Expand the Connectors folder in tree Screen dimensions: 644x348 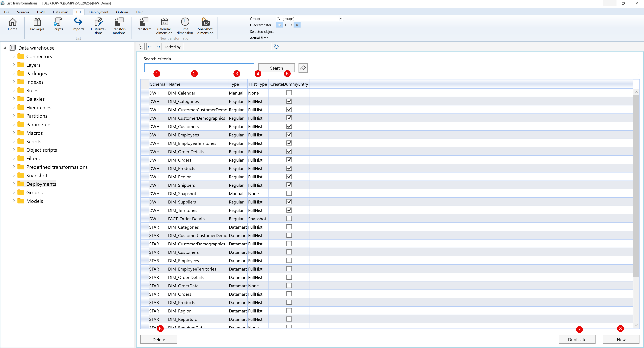tap(13, 56)
